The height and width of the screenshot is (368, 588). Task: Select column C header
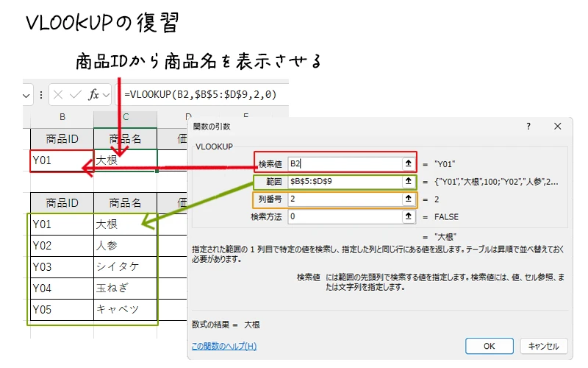[x=125, y=117]
